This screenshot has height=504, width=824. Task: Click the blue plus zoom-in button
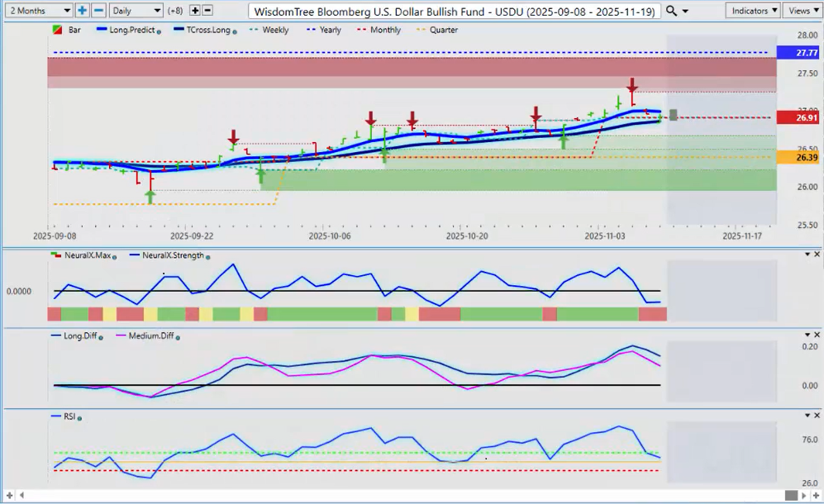click(x=83, y=11)
